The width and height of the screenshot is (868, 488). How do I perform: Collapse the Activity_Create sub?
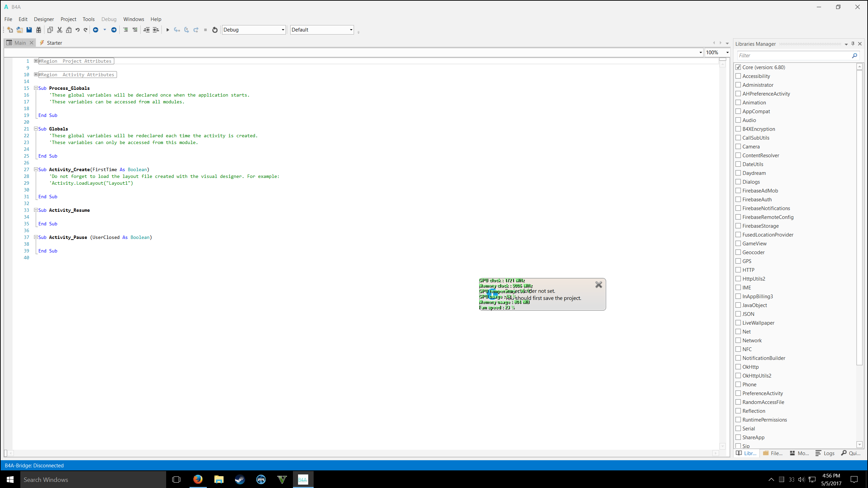tap(36, 169)
